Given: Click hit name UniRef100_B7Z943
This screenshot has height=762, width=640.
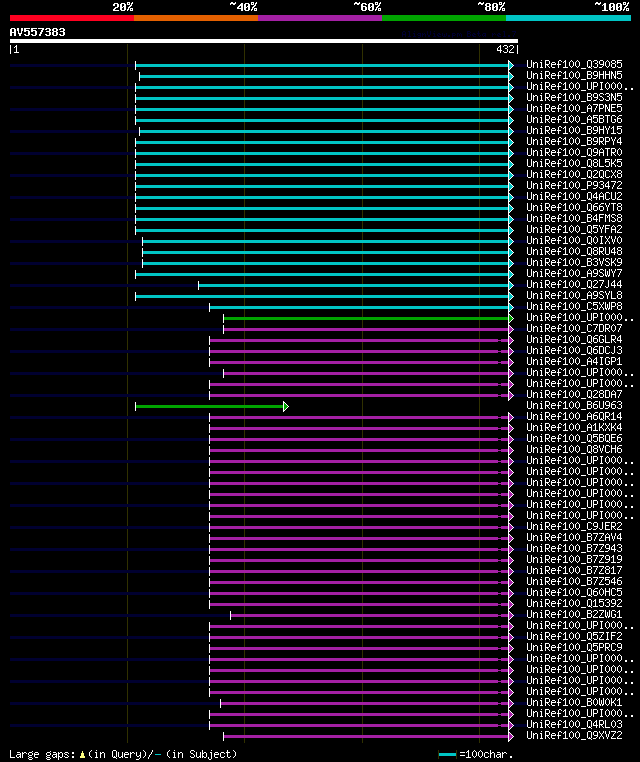Looking at the screenshot, I should pyautogui.click(x=574, y=549).
